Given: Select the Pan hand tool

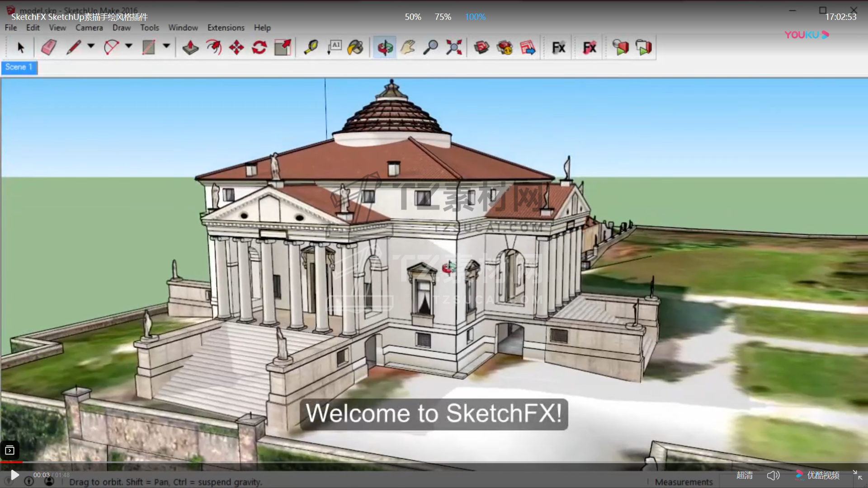Looking at the screenshot, I should [x=408, y=47].
